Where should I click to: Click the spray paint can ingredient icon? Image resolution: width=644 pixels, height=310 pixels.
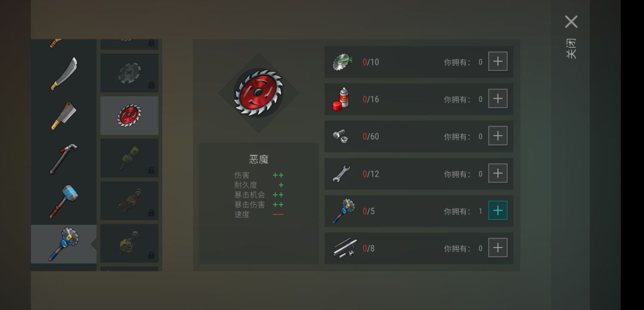pyautogui.click(x=341, y=99)
